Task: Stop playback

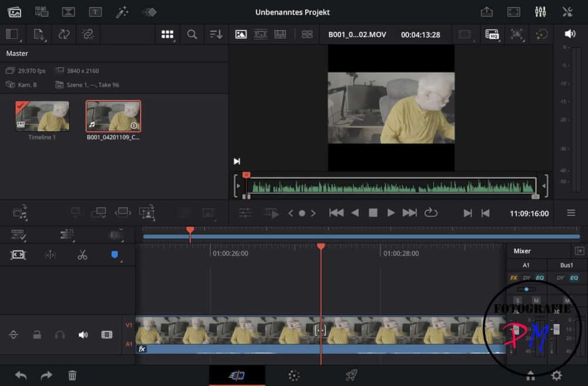Action: click(x=373, y=213)
